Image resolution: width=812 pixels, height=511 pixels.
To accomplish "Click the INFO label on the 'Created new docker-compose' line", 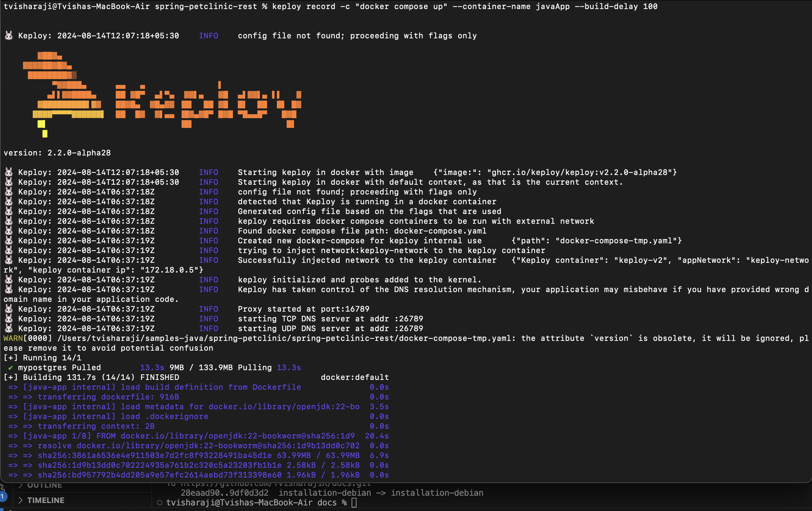I will click(x=209, y=241).
